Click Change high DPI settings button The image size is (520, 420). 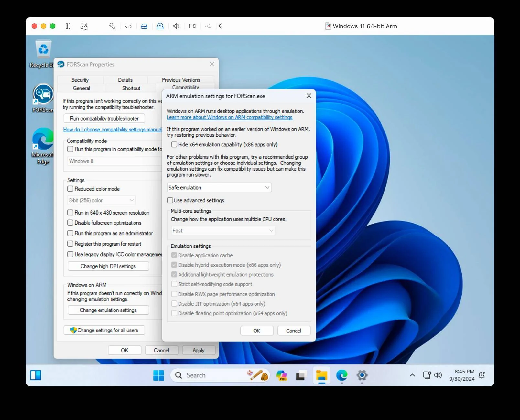point(108,266)
